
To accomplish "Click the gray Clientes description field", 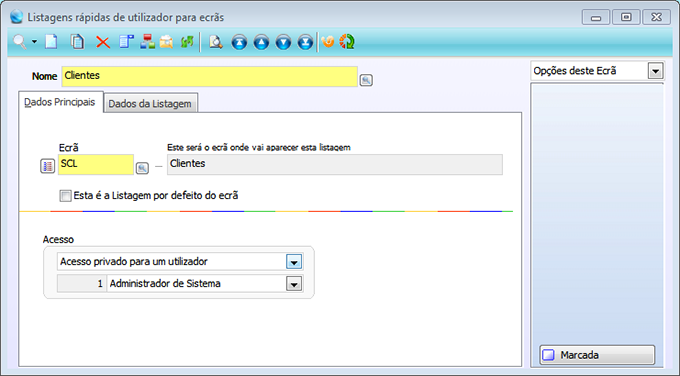I will pos(335,164).
